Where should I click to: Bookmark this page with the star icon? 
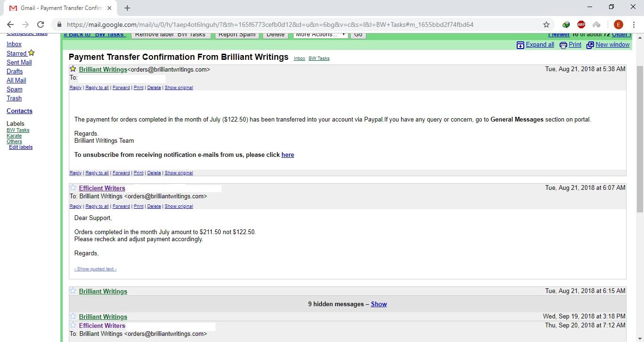pyautogui.click(x=546, y=24)
